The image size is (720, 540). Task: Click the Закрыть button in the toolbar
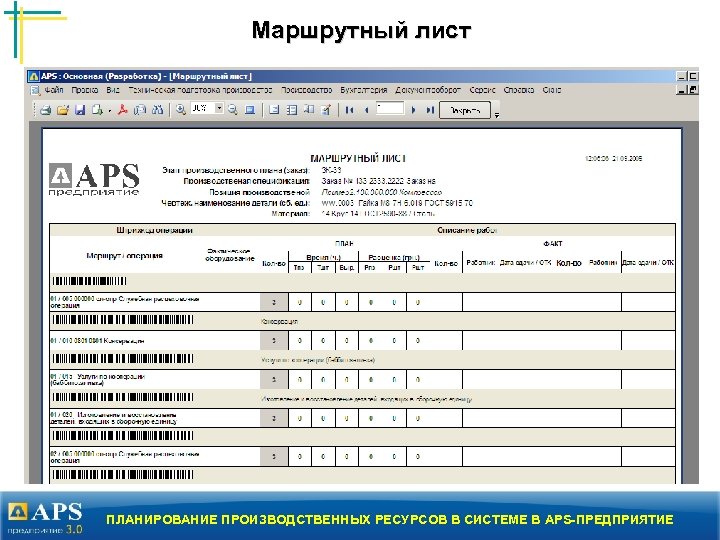pyautogui.click(x=465, y=111)
